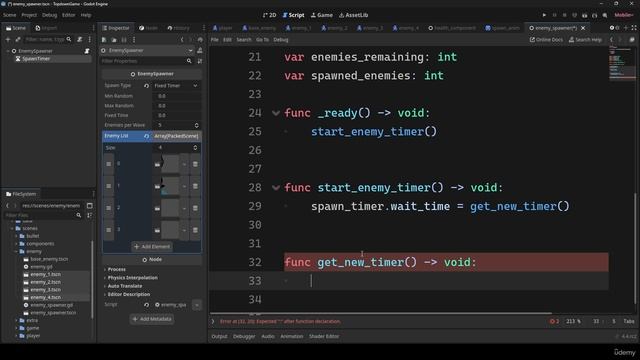640x360 pixels.
Task: Toggle the FileSystem split mode icon
Action: (89, 206)
